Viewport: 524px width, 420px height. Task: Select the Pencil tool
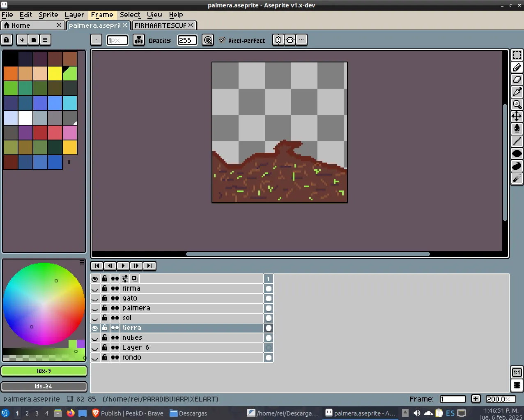coord(517,67)
